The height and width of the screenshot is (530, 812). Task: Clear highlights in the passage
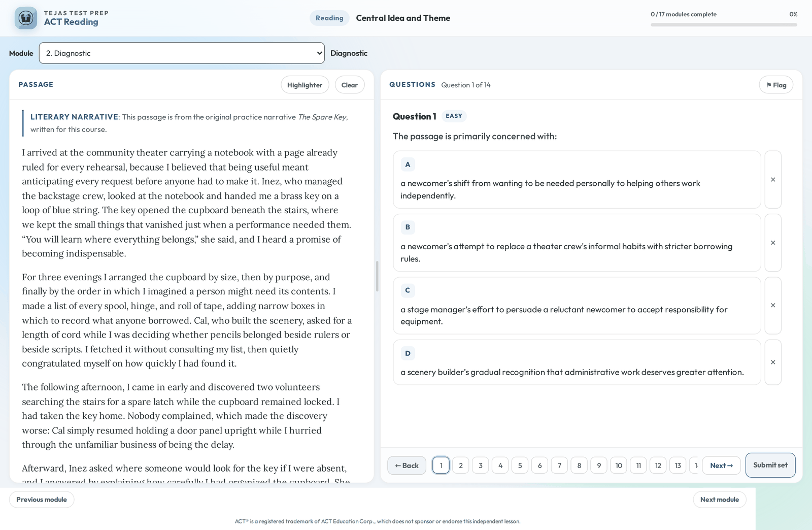click(x=350, y=85)
